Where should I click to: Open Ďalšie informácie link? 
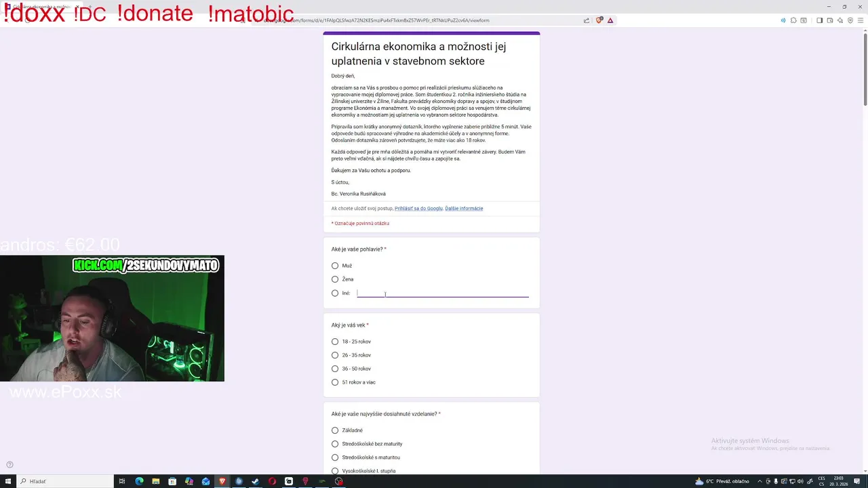(464, 209)
